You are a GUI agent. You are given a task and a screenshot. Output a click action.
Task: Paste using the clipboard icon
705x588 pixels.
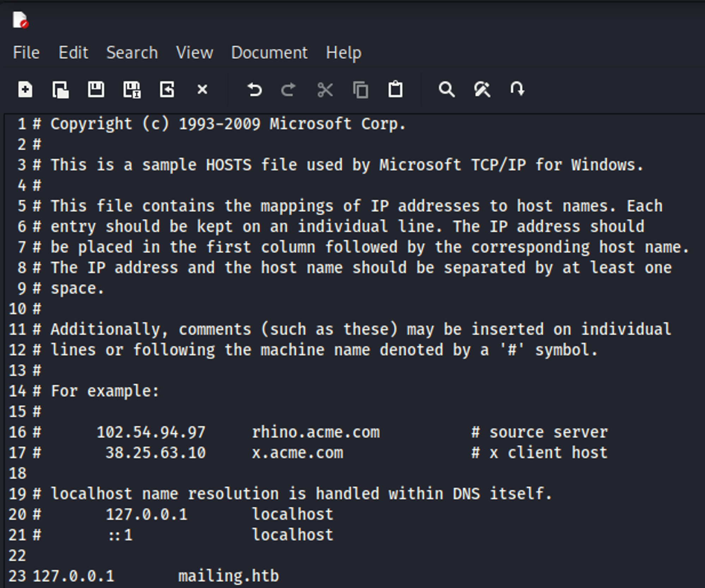click(396, 89)
